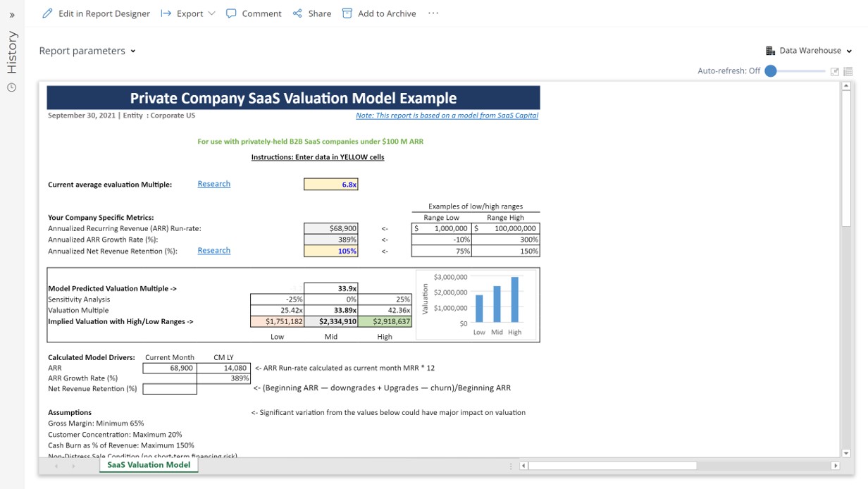This screenshot has width=868, height=489.
Task: Click Research link beside Net Revenue Retention
Action: point(213,251)
